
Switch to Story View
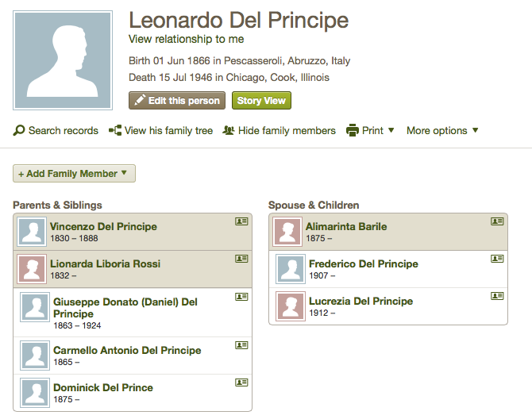[x=261, y=100]
